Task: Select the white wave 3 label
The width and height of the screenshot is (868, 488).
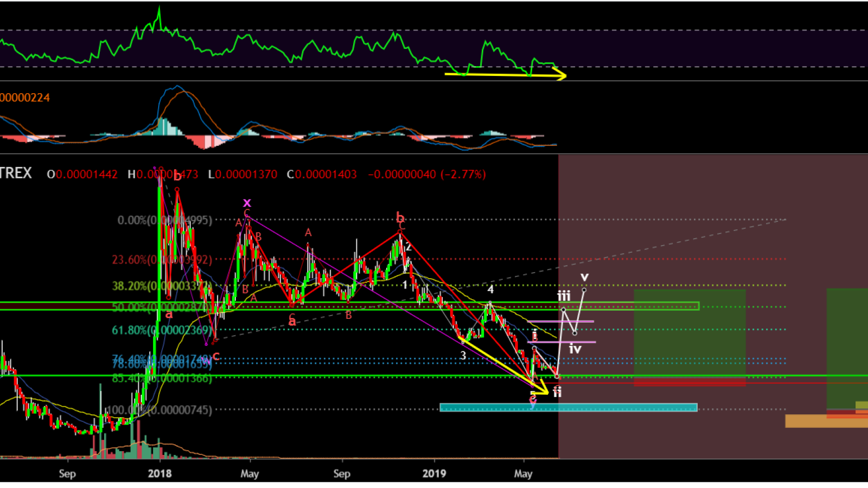Action: click(x=463, y=356)
